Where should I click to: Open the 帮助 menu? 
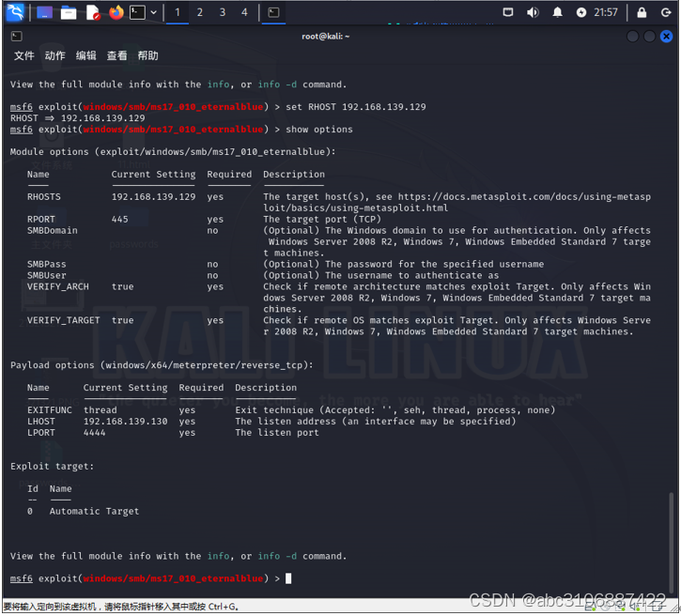tap(147, 55)
